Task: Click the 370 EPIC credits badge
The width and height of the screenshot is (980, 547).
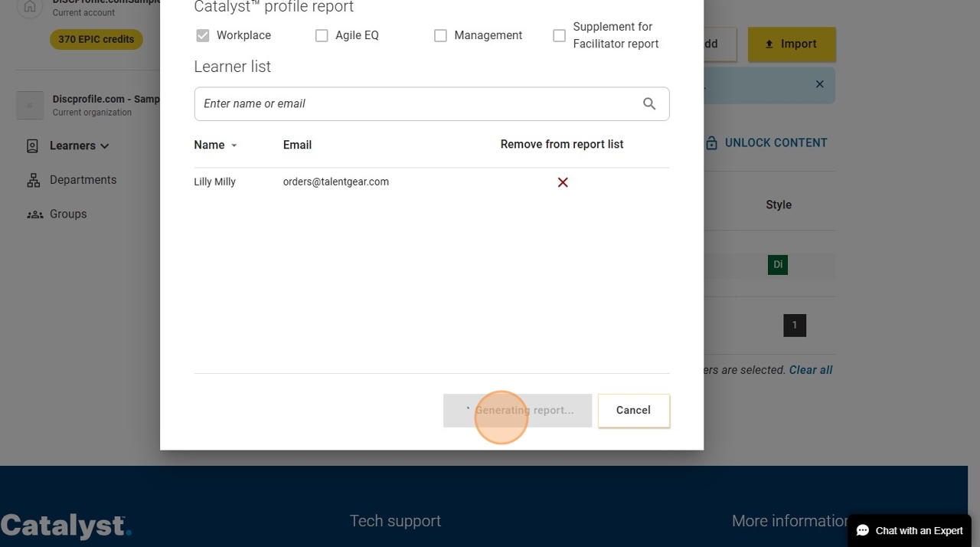Action: click(x=96, y=39)
